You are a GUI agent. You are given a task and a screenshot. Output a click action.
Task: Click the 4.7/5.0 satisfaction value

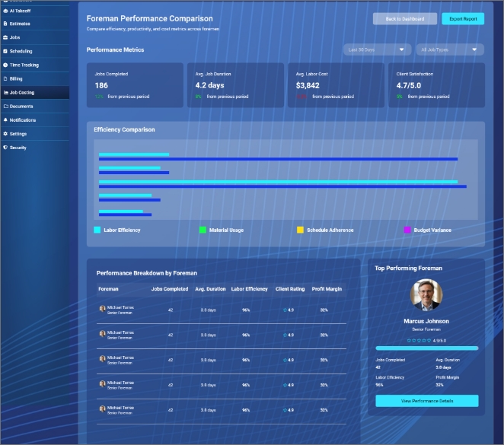coord(409,86)
